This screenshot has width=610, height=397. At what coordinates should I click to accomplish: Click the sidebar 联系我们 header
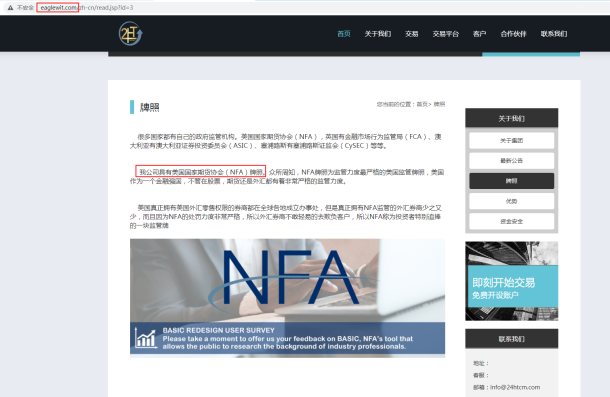tap(512, 339)
